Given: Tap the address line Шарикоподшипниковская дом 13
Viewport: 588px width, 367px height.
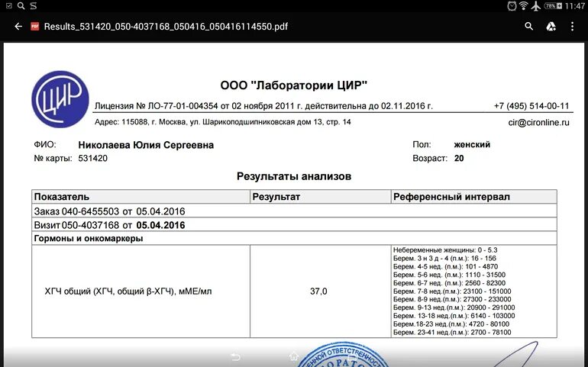Looking at the screenshot, I should click(x=223, y=122).
